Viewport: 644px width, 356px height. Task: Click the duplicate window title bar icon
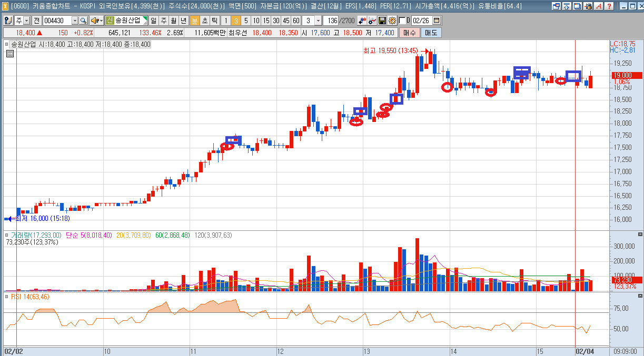pos(577,6)
